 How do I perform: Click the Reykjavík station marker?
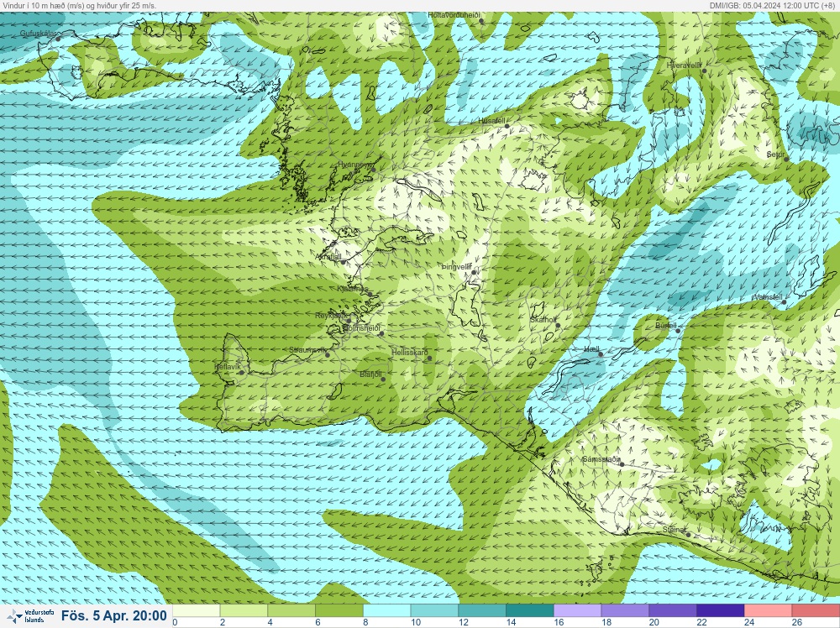pos(349,322)
